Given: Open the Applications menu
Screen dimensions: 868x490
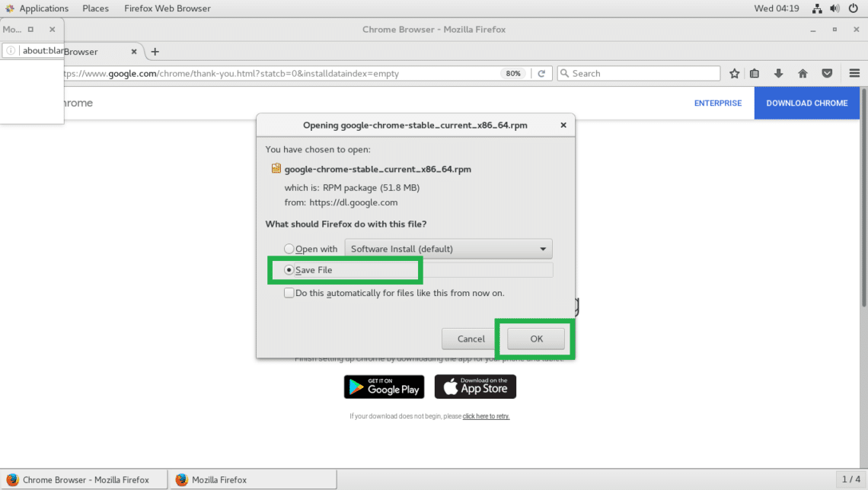Looking at the screenshot, I should coord(43,8).
